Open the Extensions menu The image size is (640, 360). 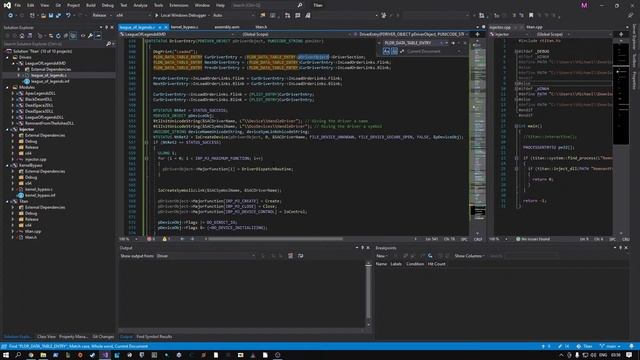(x=179, y=5)
